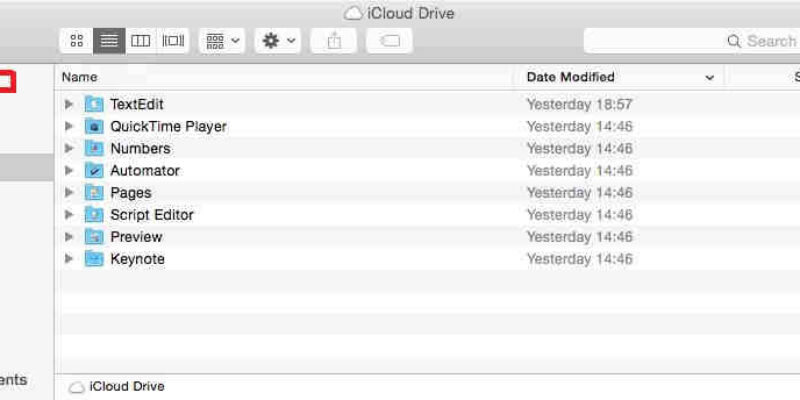
Task: Select the QuickTime Player folder icon
Action: (94, 126)
